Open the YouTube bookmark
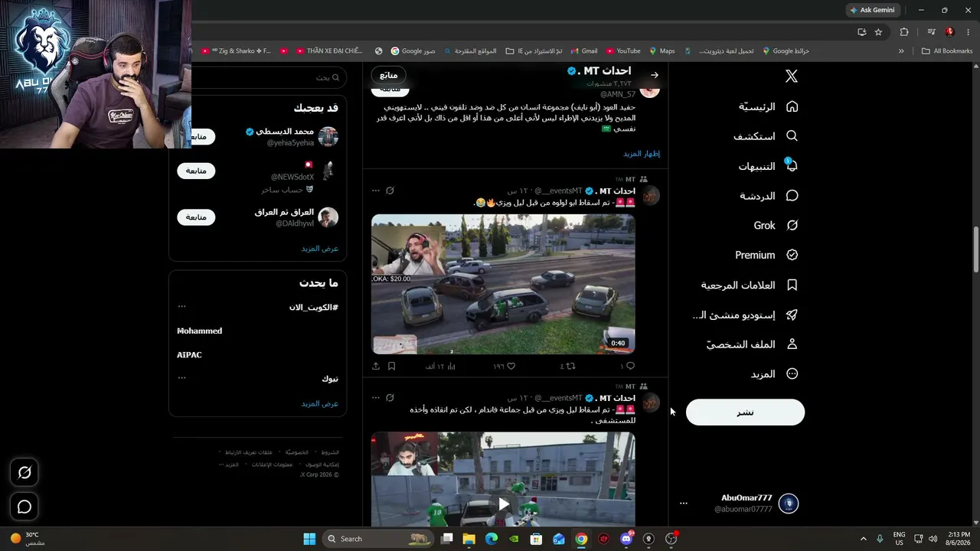 [623, 51]
